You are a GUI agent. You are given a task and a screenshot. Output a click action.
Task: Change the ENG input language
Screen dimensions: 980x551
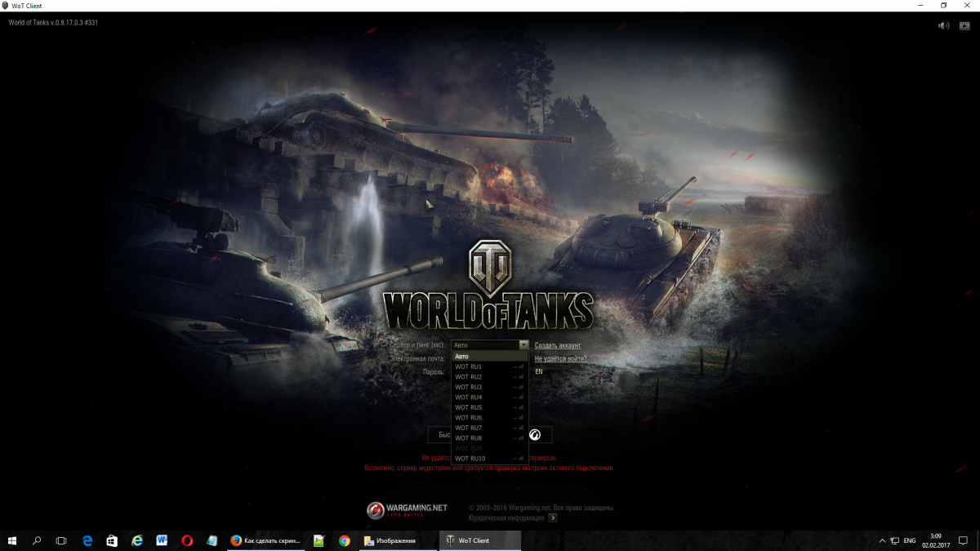pyautogui.click(x=910, y=540)
